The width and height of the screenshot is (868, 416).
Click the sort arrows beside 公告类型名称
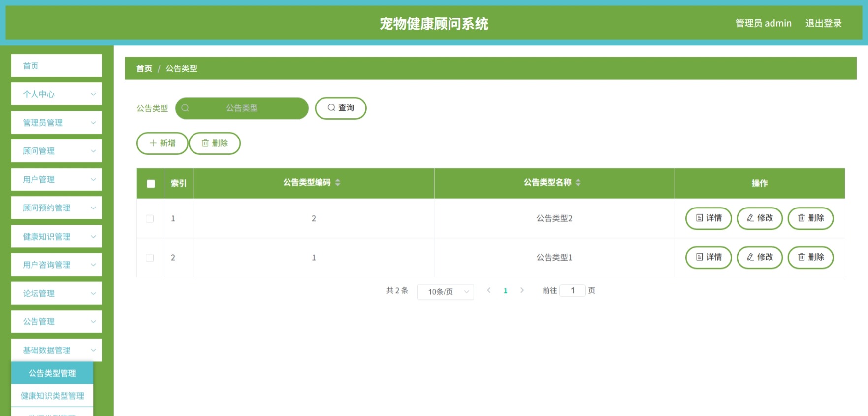coord(578,183)
